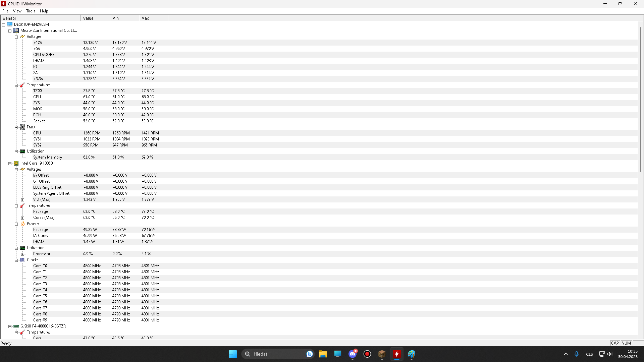644x362 pixels.
Task: Expand the Cores (Max) temperatures node
Action: [x=22, y=218]
